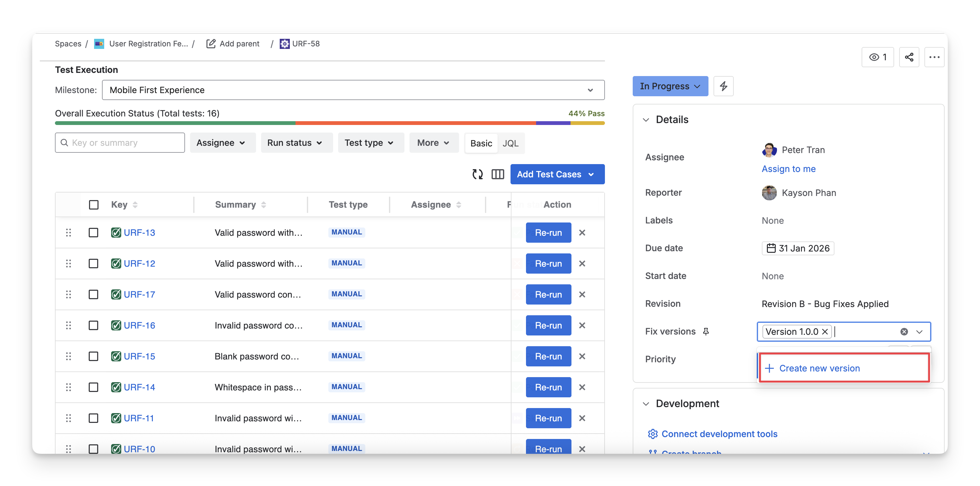Click the pin icon beside Fix versions

(x=706, y=332)
